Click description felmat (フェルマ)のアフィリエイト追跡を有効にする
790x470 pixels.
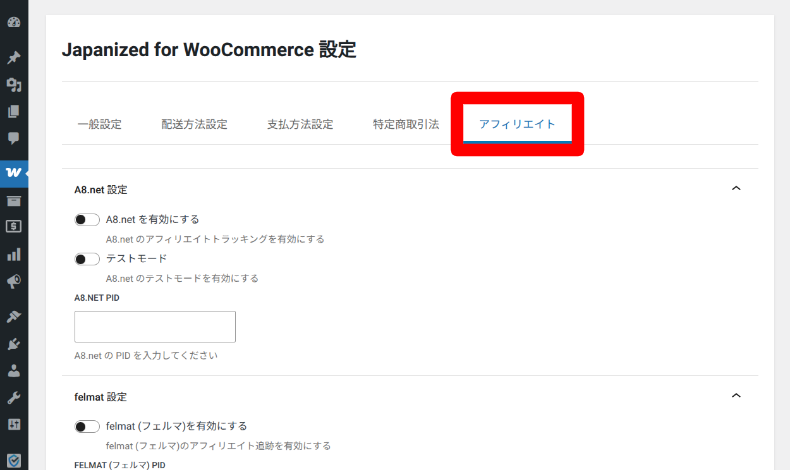point(218,446)
